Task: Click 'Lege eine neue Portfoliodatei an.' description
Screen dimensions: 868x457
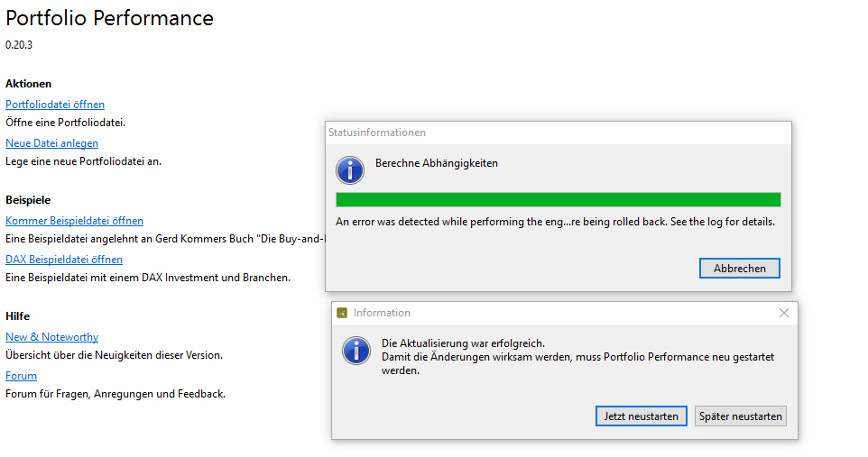Action: click(84, 161)
